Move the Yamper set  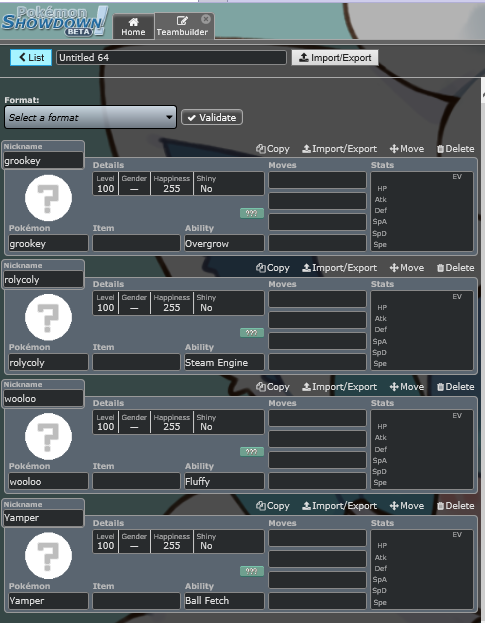click(407, 506)
